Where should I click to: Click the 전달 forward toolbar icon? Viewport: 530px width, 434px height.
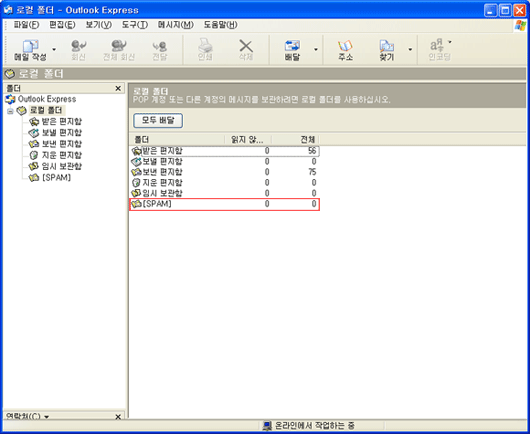click(160, 46)
